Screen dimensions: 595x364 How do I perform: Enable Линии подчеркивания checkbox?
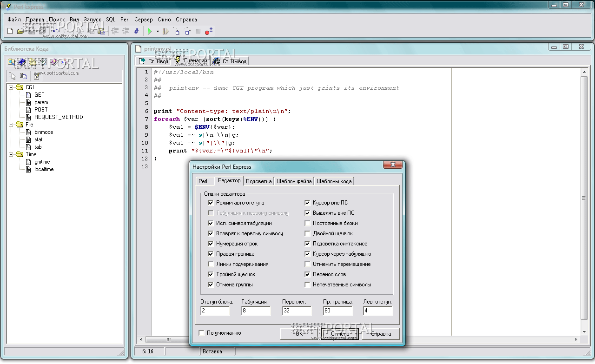coord(211,264)
